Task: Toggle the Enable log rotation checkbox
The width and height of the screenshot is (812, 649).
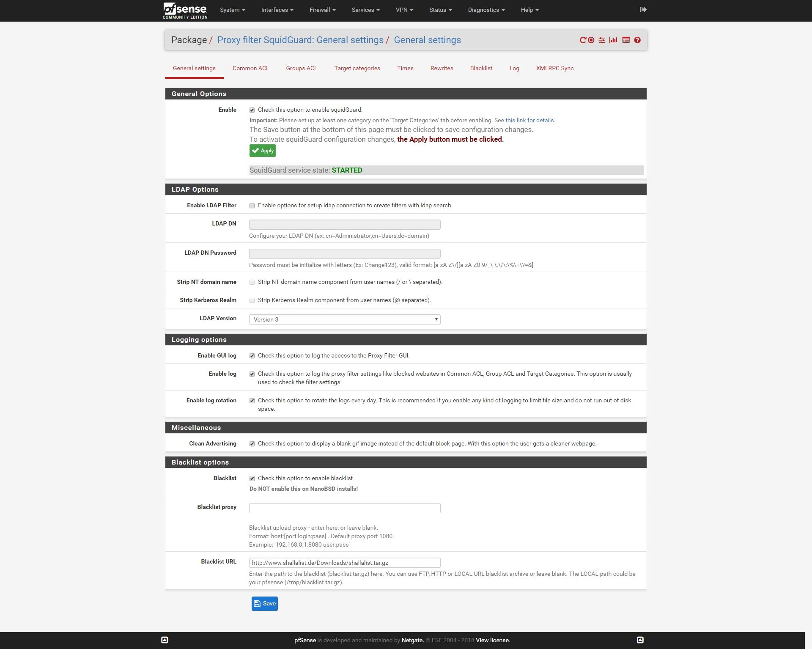Action: tap(252, 401)
